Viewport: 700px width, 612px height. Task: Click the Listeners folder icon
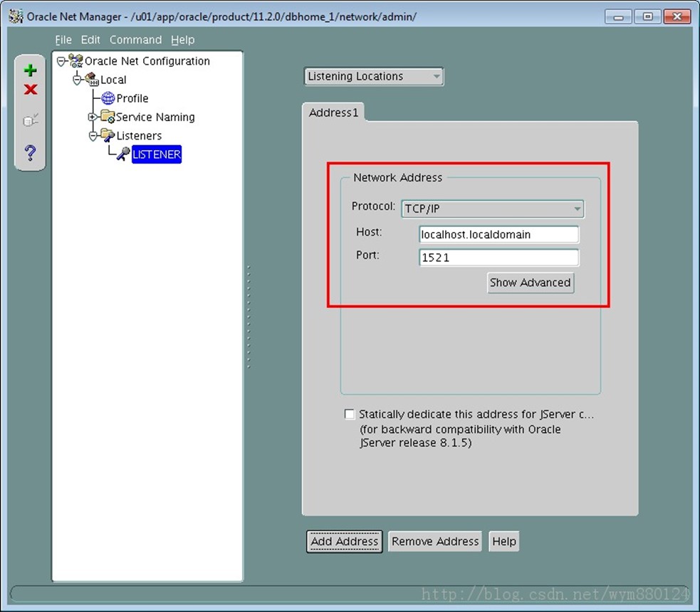107,135
